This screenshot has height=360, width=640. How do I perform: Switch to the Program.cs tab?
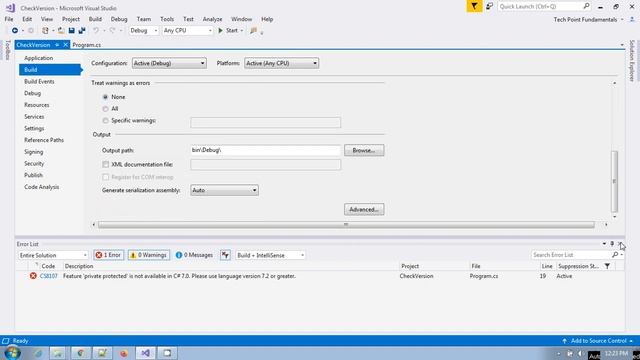pyautogui.click(x=87, y=45)
